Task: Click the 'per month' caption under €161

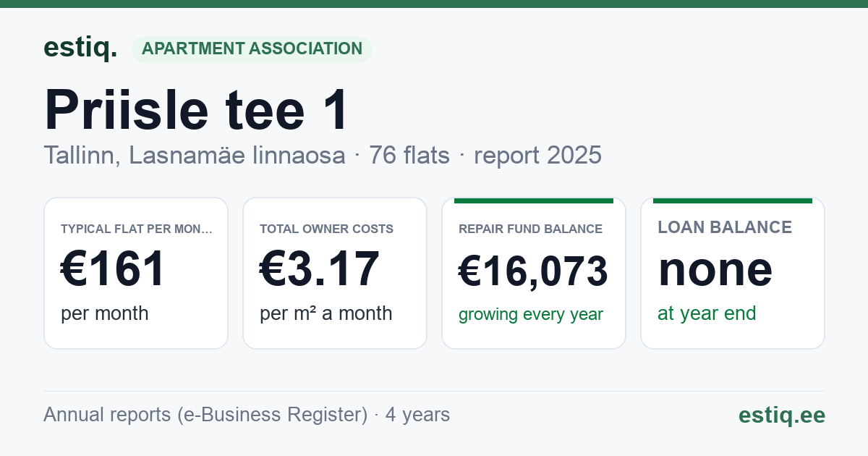Action: pyautogui.click(x=105, y=313)
